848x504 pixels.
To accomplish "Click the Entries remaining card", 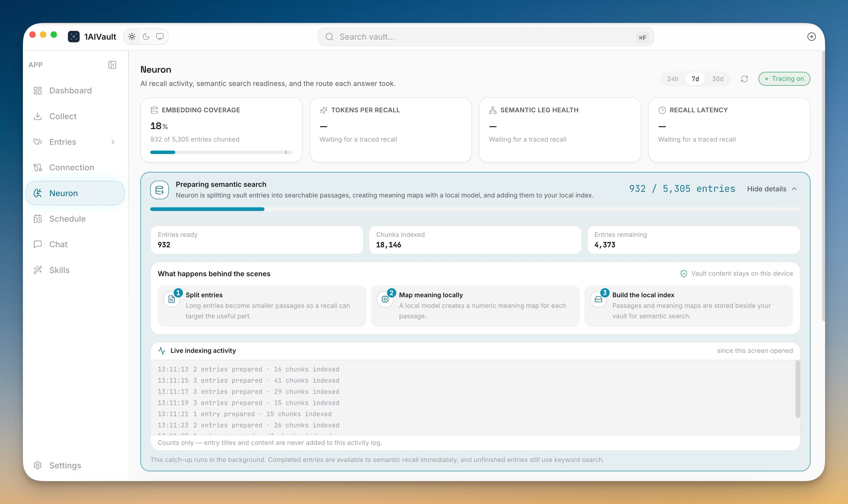I will pos(693,240).
